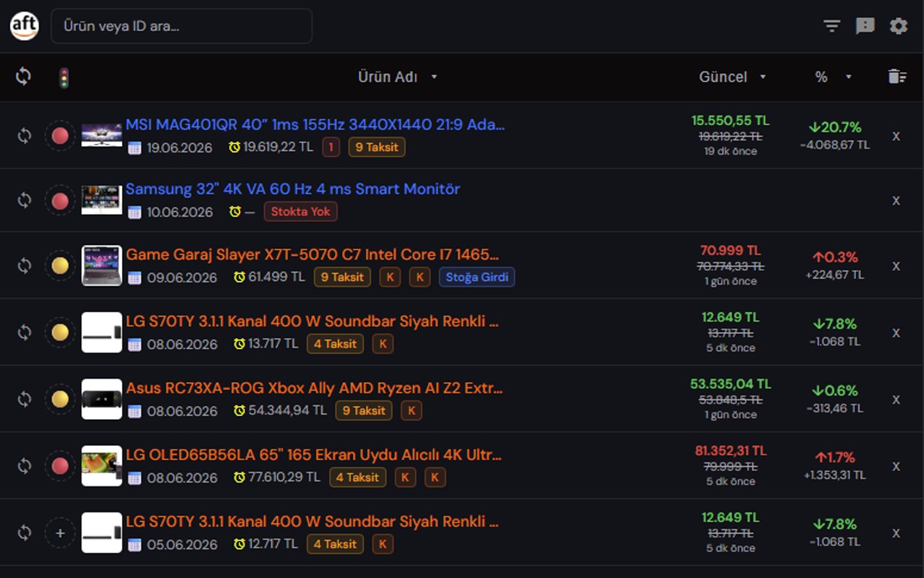This screenshot has height=578, width=924.
Task: Open the MSI MAG401QR product link
Action: coord(315,124)
